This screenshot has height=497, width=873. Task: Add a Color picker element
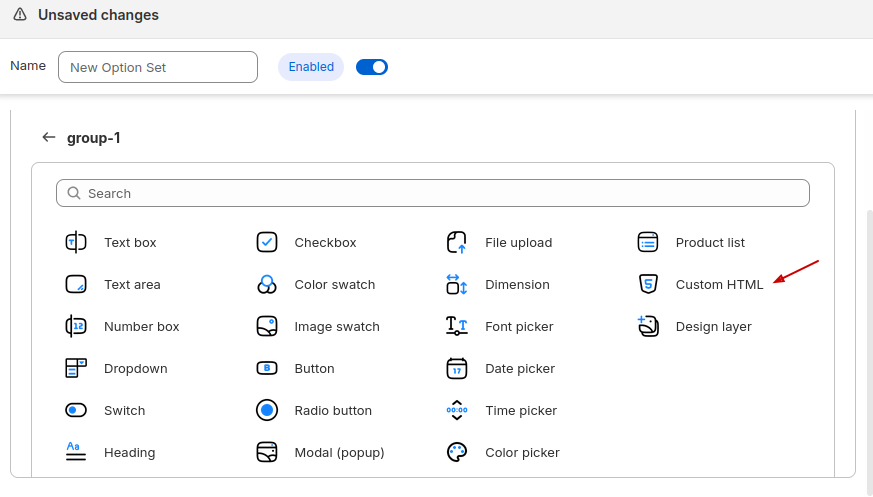point(522,452)
